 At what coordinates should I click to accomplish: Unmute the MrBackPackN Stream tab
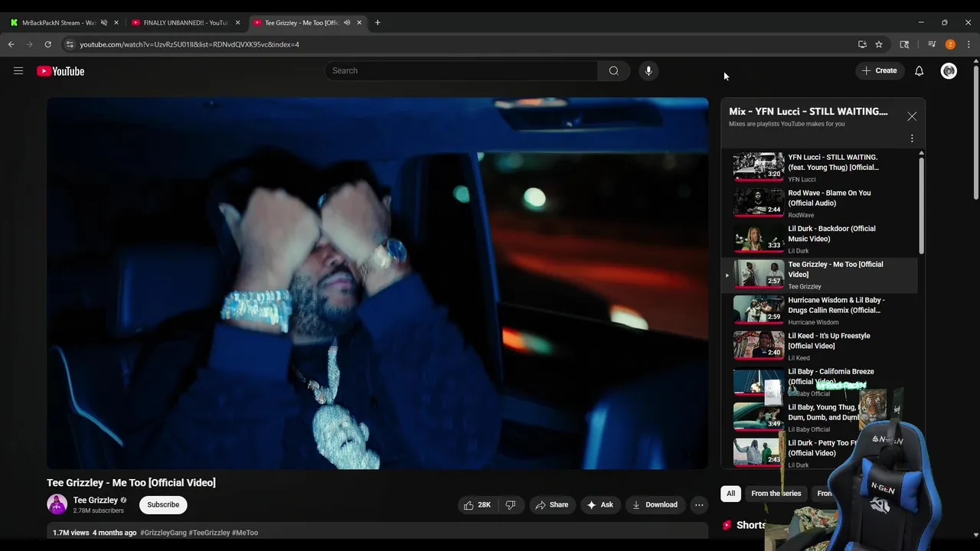point(104,22)
